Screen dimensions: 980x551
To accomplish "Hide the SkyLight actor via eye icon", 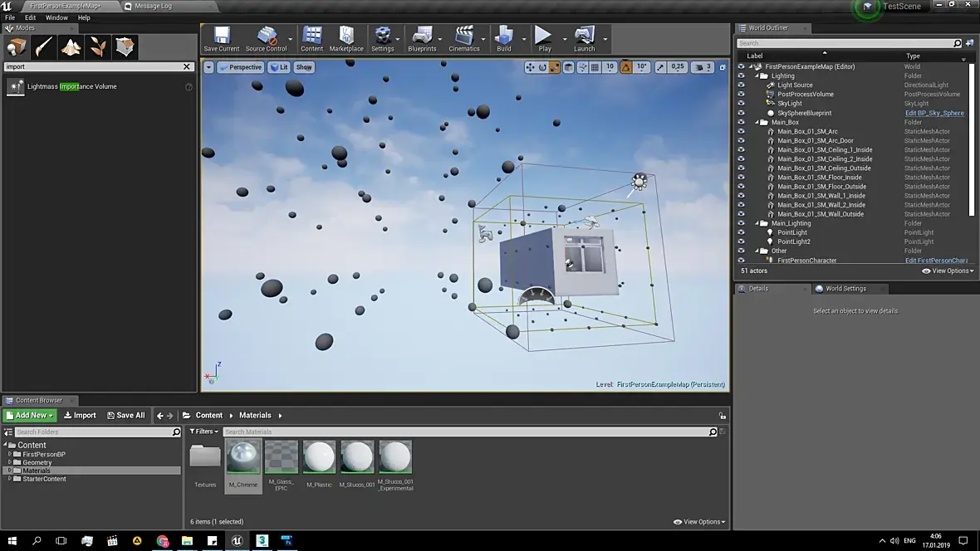I will click(x=742, y=104).
